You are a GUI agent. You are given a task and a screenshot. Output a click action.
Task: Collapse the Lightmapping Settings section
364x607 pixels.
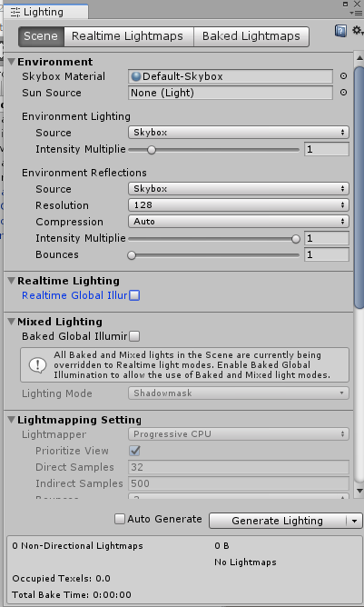11,420
